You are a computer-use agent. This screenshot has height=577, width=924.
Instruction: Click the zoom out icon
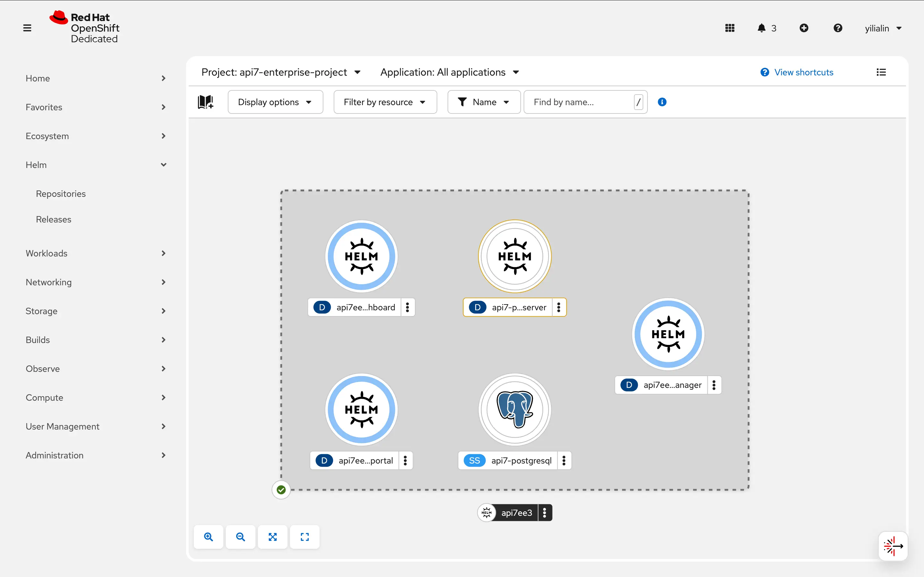pyautogui.click(x=241, y=537)
